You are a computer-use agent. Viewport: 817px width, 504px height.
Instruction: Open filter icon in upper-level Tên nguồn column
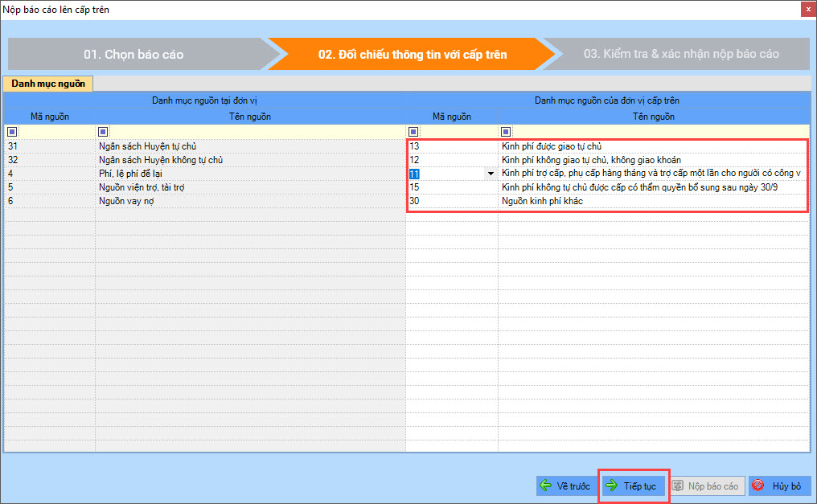pyautogui.click(x=505, y=132)
